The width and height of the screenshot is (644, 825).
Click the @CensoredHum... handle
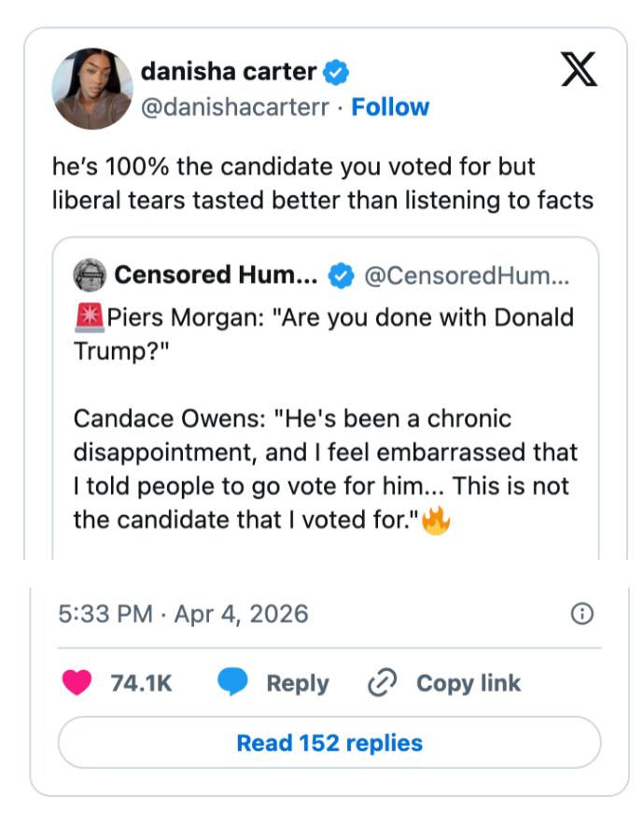coord(467,275)
